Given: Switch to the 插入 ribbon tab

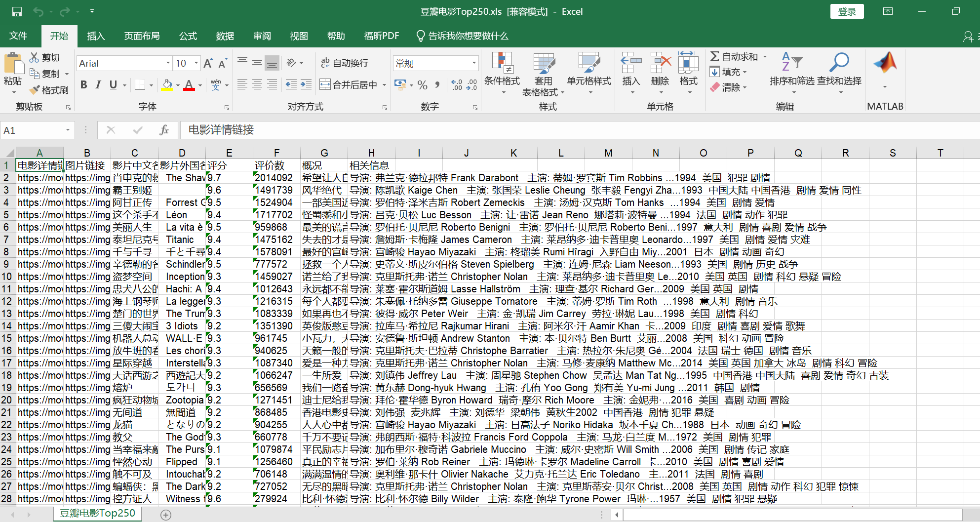Looking at the screenshot, I should 95,36.
